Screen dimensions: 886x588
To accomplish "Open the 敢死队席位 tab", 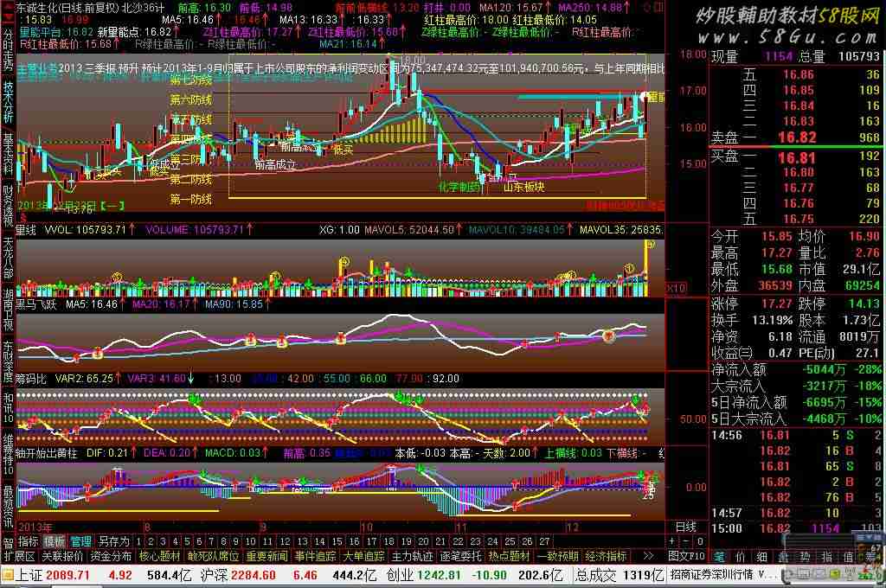I will (214, 556).
